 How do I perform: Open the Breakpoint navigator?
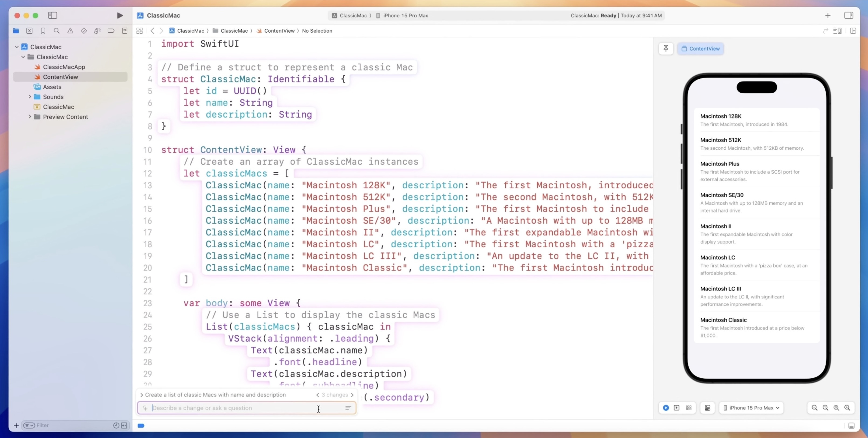click(111, 31)
